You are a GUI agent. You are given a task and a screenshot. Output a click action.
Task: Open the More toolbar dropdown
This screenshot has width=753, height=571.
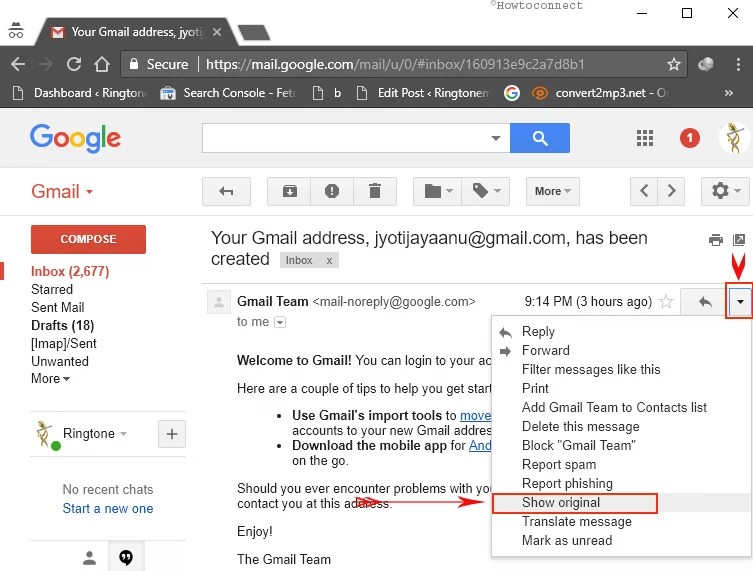point(552,192)
